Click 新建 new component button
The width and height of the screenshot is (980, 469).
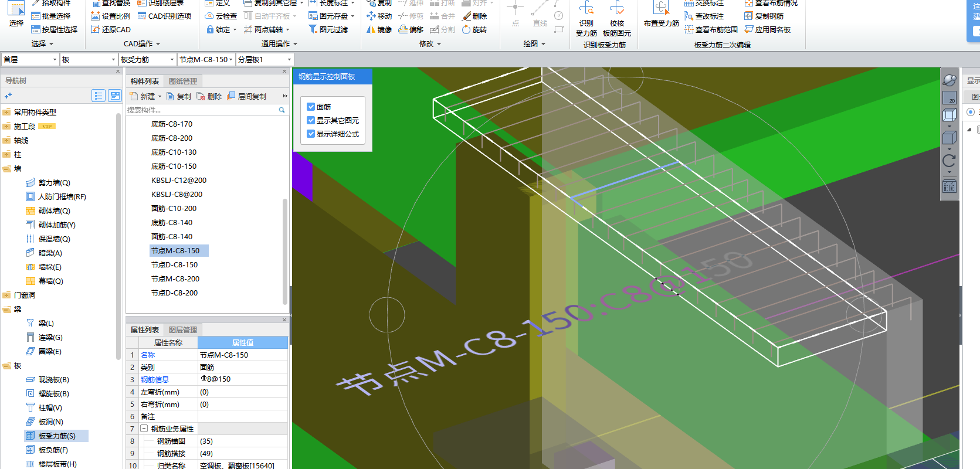pyautogui.click(x=145, y=96)
